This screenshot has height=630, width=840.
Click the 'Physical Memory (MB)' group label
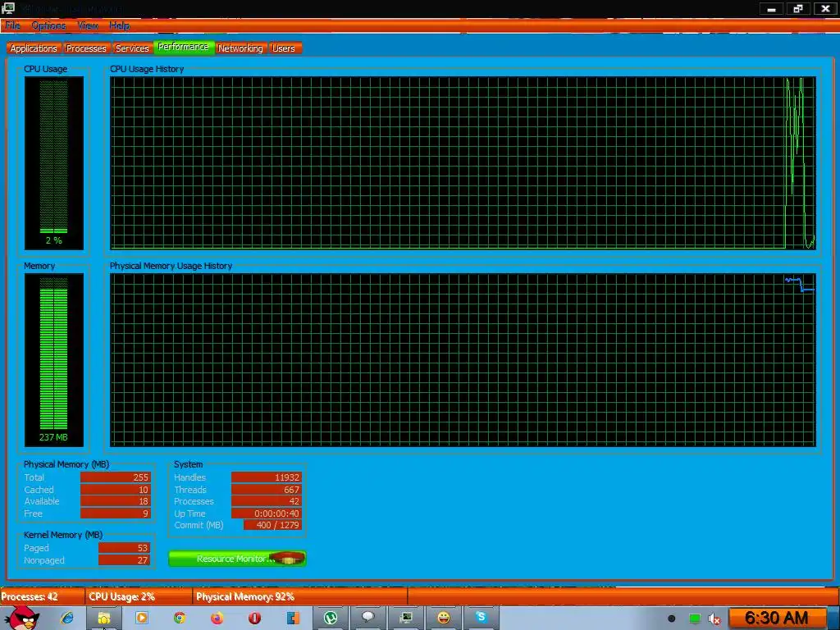coord(66,464)
